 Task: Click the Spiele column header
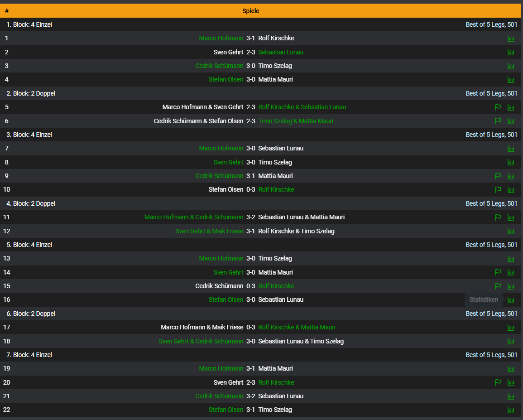pos(251,11)
